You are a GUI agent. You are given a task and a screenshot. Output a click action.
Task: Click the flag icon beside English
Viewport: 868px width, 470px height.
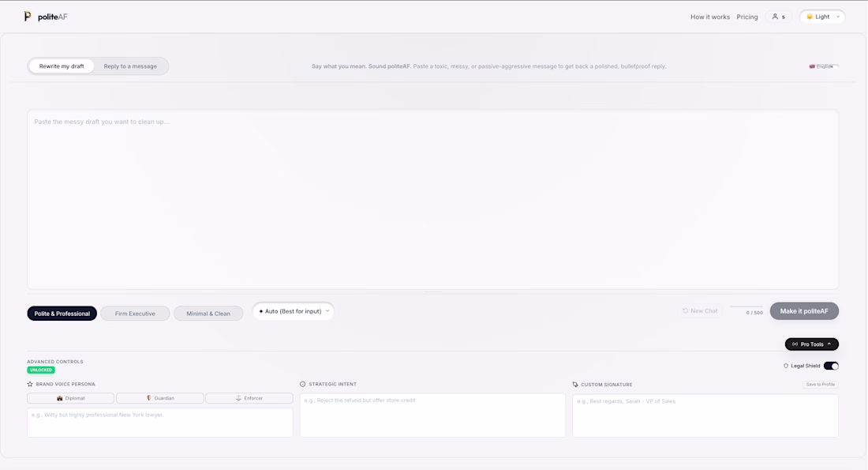812,66
